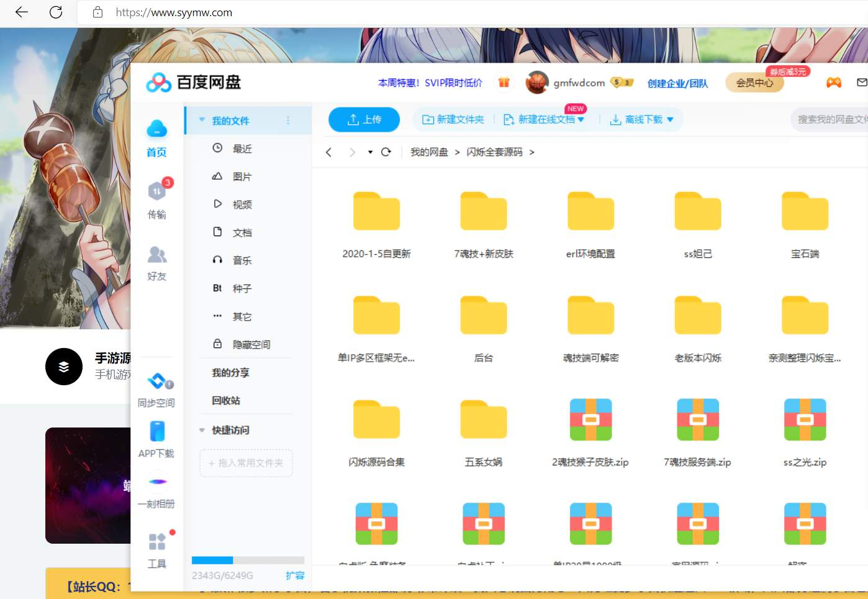Open folder 魂技端可解密
This screenshot has height=599, width=868.
(x=590, y=329)
